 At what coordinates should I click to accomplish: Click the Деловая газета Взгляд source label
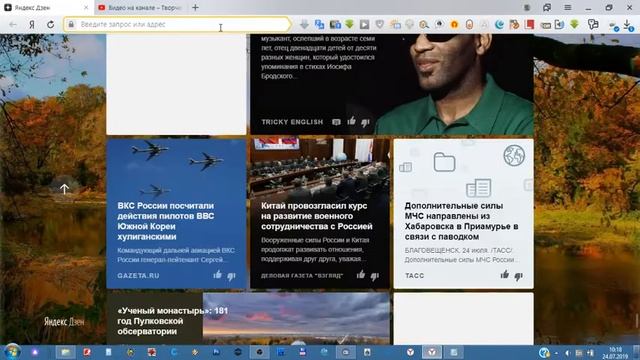click(302, 276)
